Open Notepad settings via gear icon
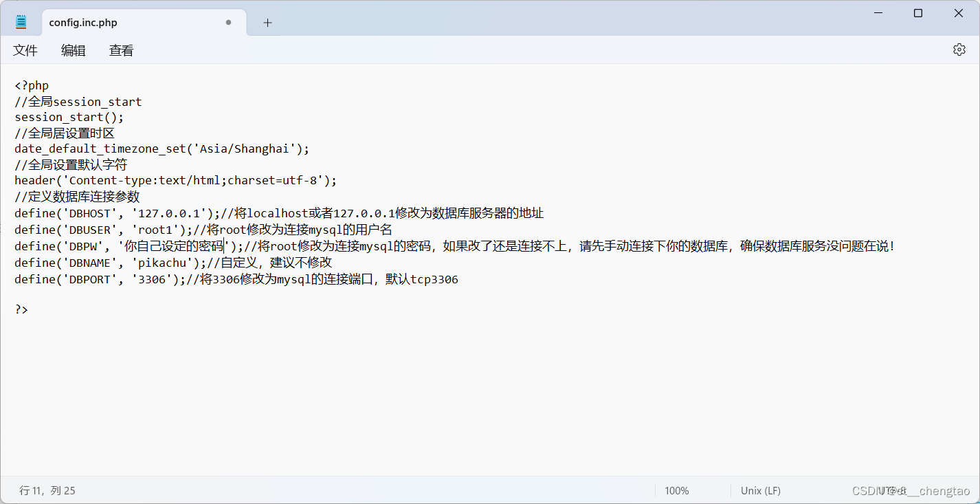Viewport: 980px width, 504px height. click(959, 49)
